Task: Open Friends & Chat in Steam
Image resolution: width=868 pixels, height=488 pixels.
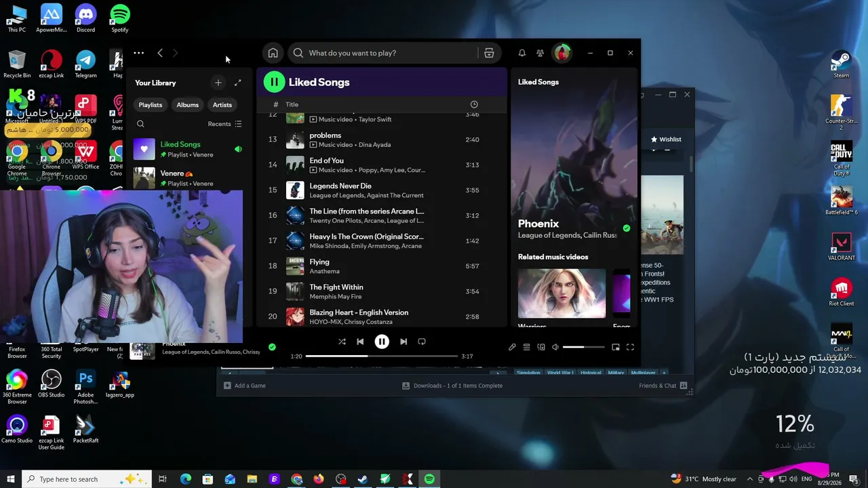Action: [x=663, y=386]
